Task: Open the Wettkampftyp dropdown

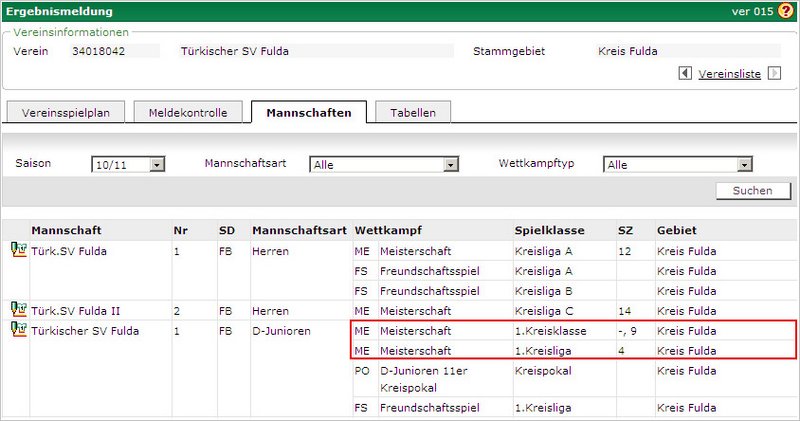Action: pos(744,164)
